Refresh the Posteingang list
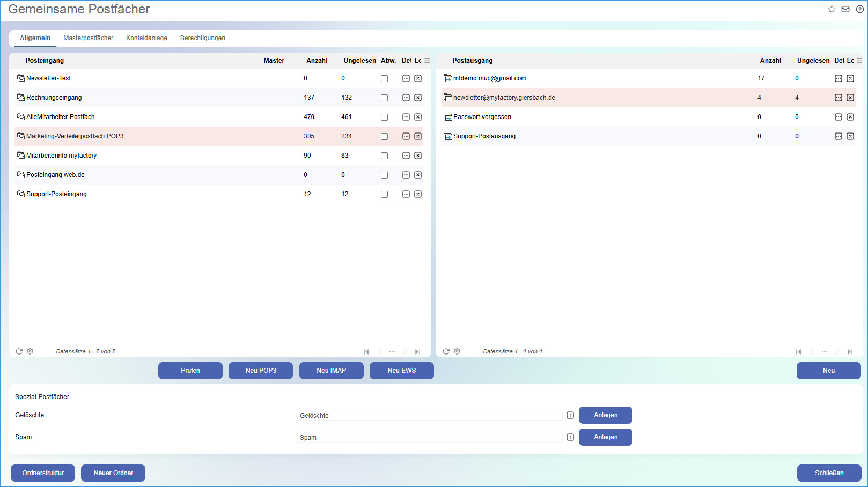 pos(19,351)
